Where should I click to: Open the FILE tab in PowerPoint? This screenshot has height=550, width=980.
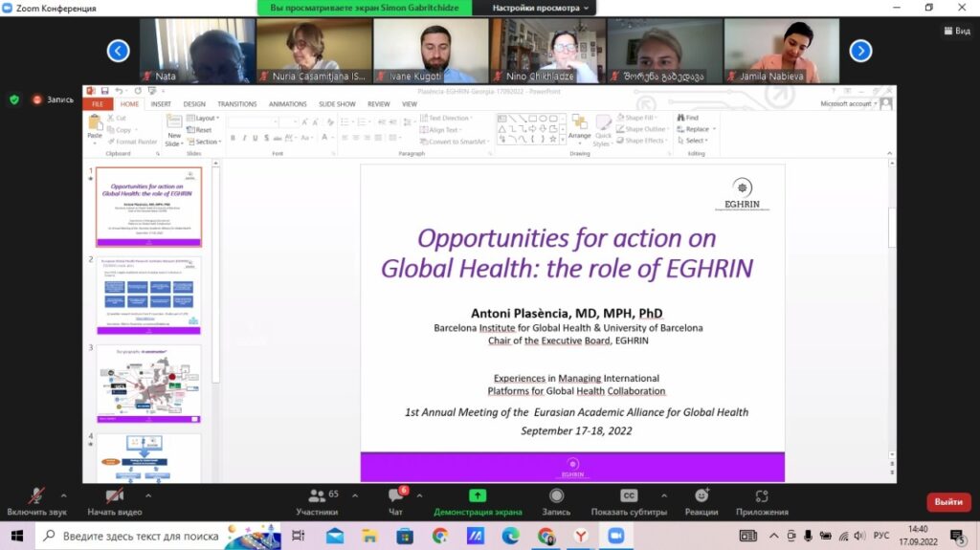98,103
